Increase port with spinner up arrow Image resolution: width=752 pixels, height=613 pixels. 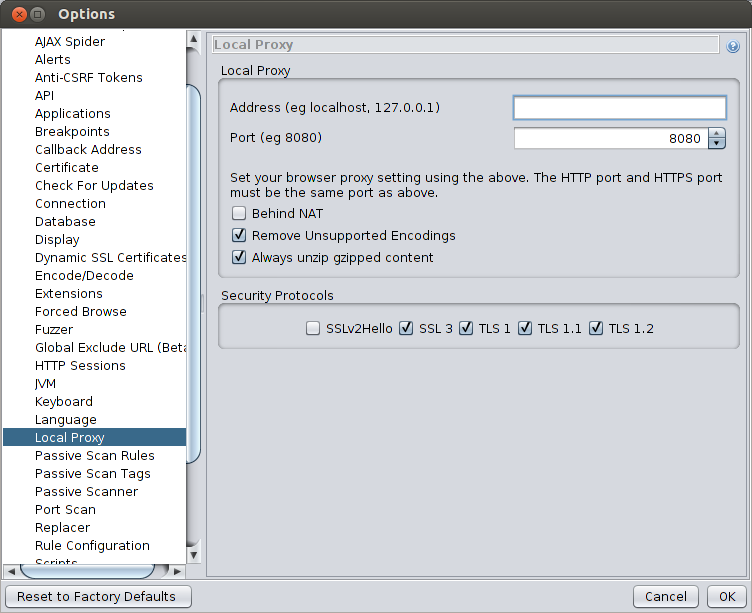click(717, 133)
